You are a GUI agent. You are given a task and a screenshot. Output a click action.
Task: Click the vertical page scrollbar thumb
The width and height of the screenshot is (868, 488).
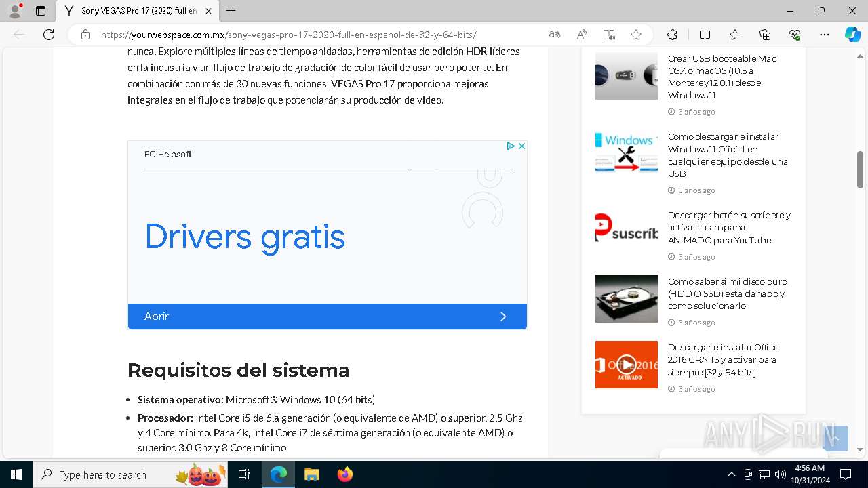(860, 169)
